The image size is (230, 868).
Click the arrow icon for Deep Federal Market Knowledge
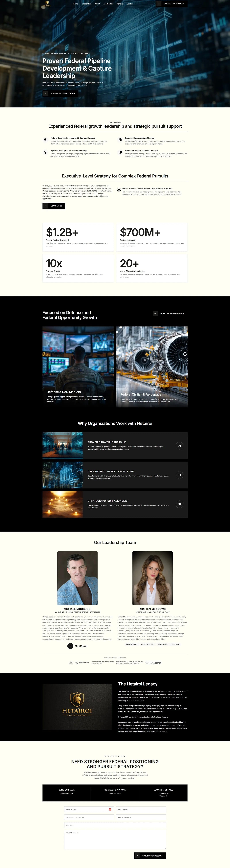(x=180, y=475)
